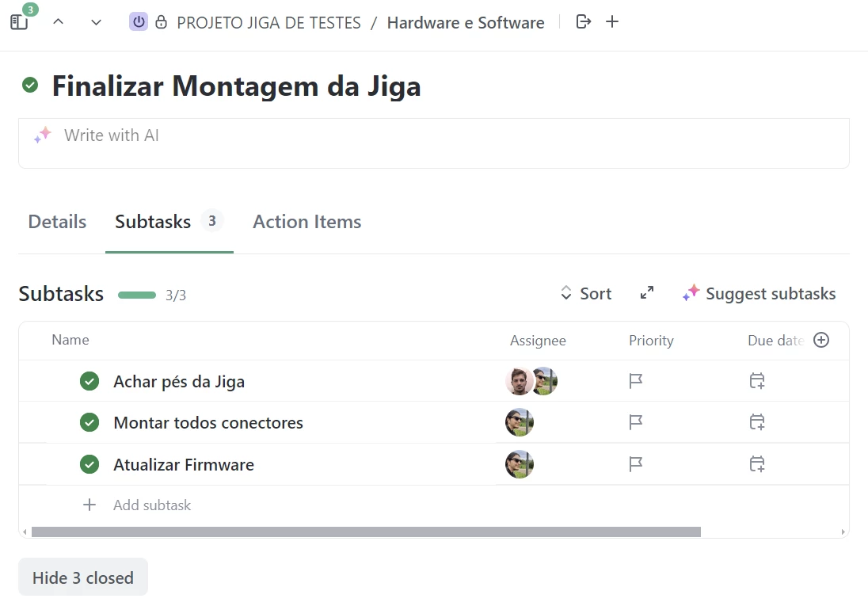Open the sidebar panel icon with badge
Viewport: 868px width, 606px height.
tap(19, 22)
